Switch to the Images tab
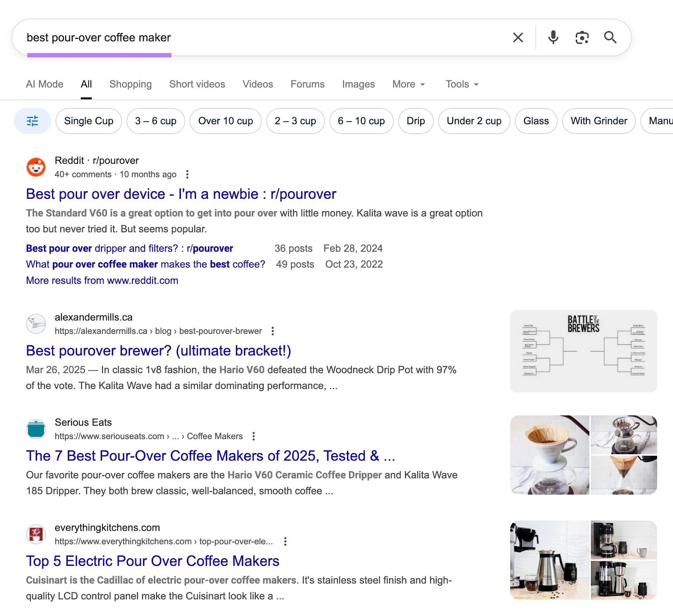 (x=358, y=84)
